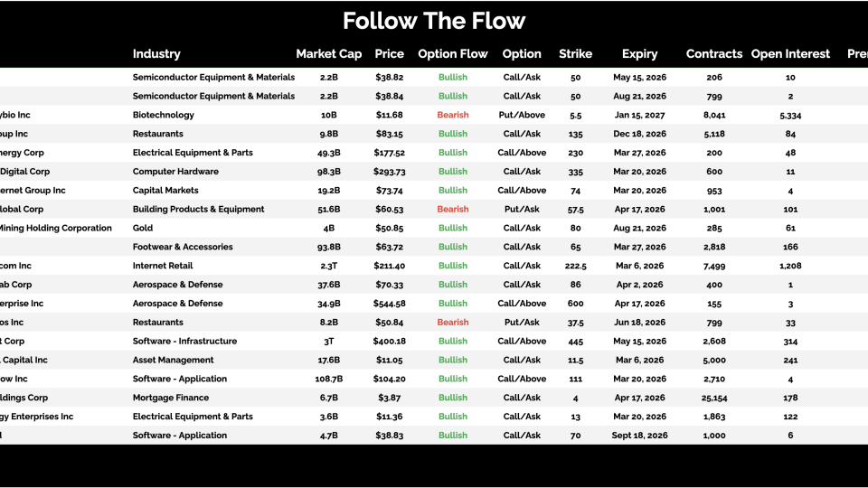Image resolution: width=868 pixels, height=488 pixels.
Task: Click the Strike column header
Action: click(x=576, y=54)
